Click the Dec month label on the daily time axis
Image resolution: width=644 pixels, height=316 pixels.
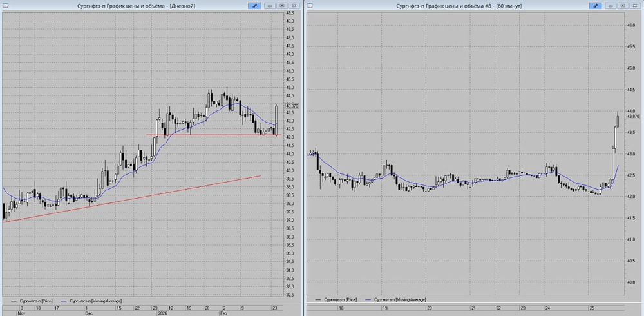pos(88,313)
